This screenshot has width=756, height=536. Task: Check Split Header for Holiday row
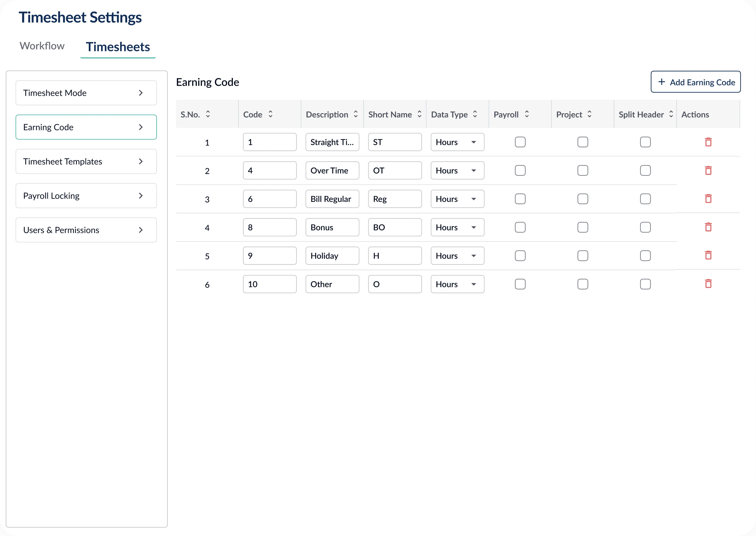click(645, 255)
